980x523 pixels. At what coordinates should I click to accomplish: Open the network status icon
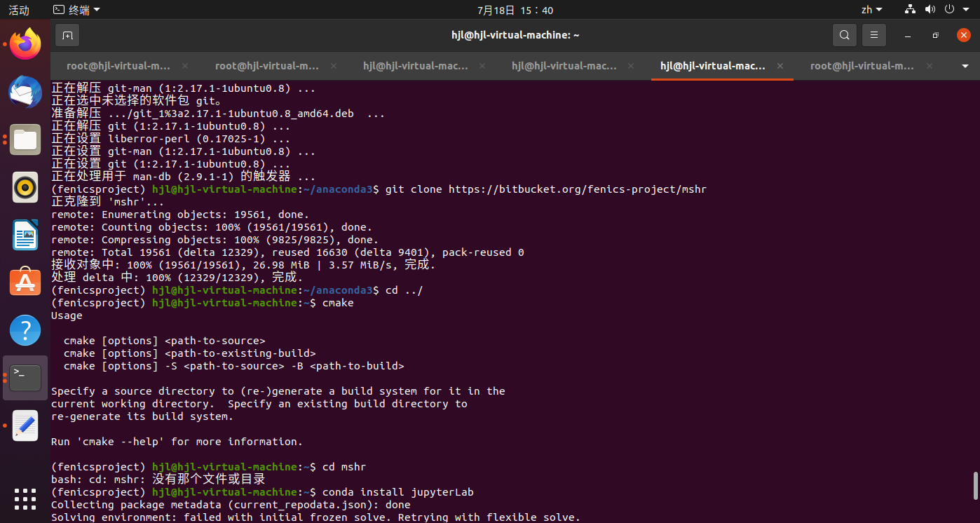click(909, 9)
